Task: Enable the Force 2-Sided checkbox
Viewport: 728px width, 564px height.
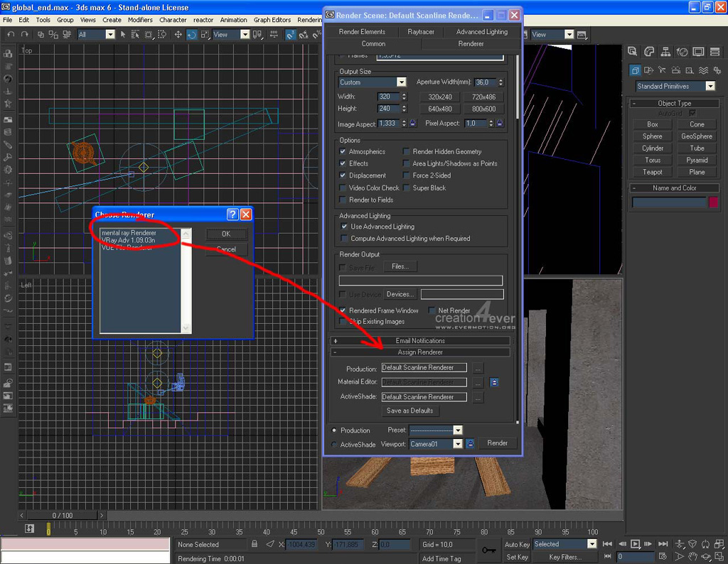Action: pyautogui.click(x=407, y=175)
